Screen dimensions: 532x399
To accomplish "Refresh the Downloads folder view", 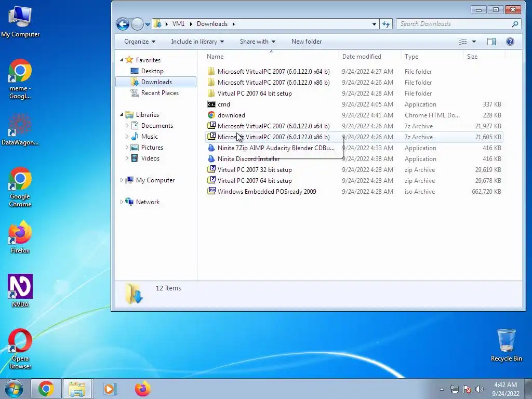I will click(386, 24).
